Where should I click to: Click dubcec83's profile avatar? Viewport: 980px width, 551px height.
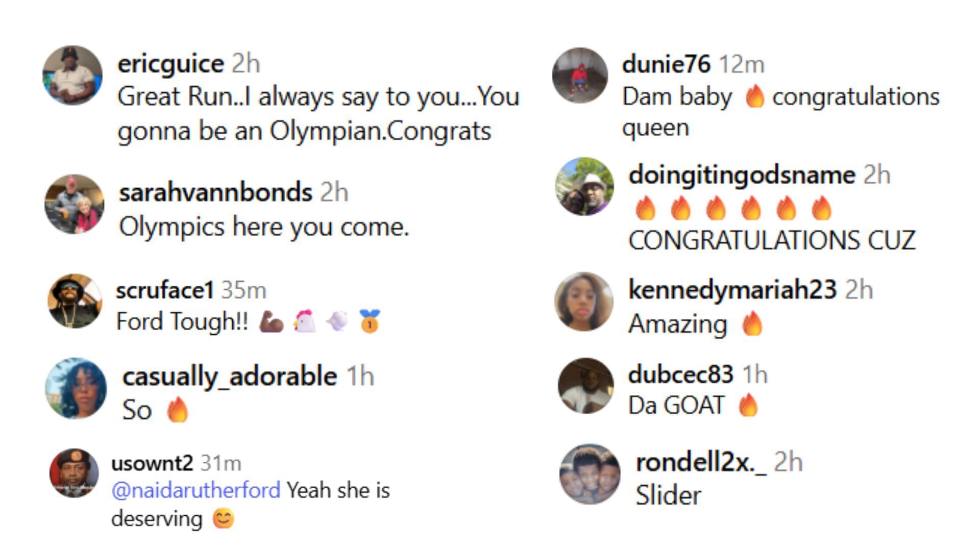[x=585, y=386]
